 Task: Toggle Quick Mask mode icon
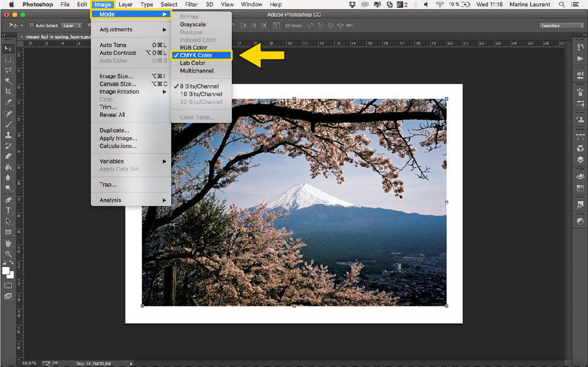[8, 285]
